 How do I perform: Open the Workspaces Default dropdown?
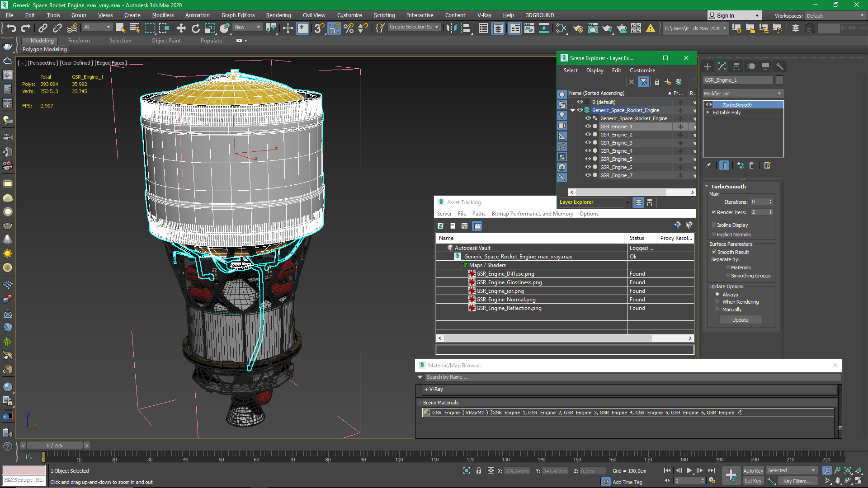click(835, 16)
